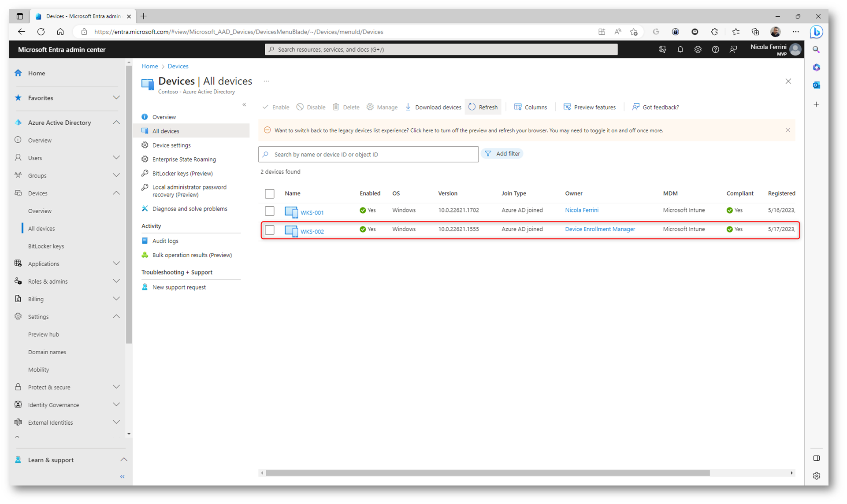Open the Columns chooser
The image size is (847, 504).
(x=530, y=107)
